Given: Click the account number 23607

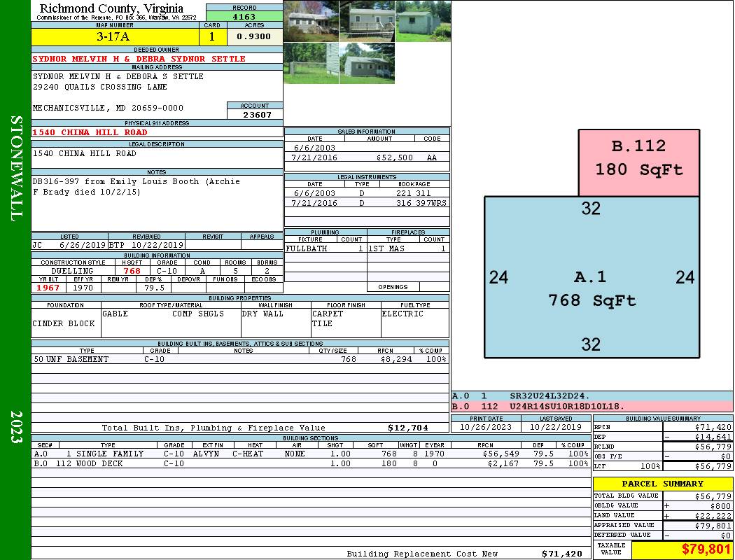Looking at the screenshot, I should tap(257, 114).
